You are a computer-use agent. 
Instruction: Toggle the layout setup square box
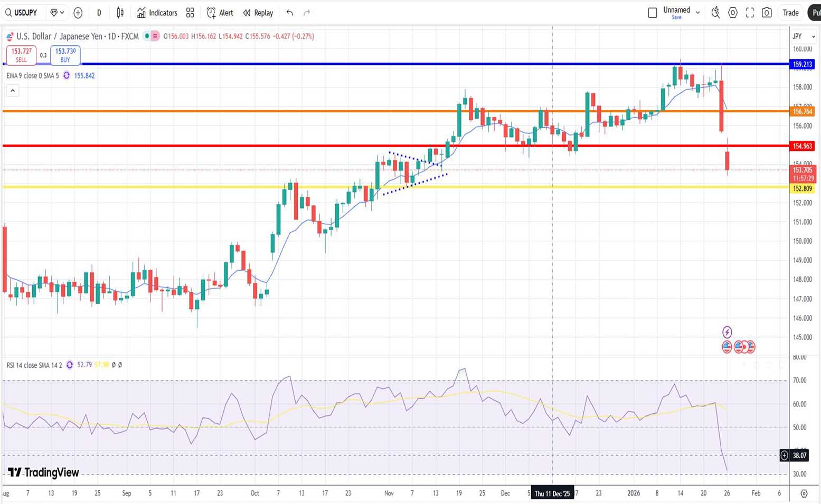coord(653,13)
